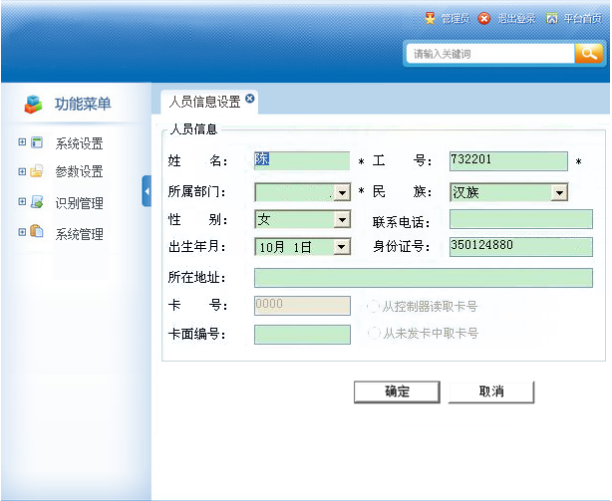Expand the 系统管理 tree node

[x=22, y=233]
